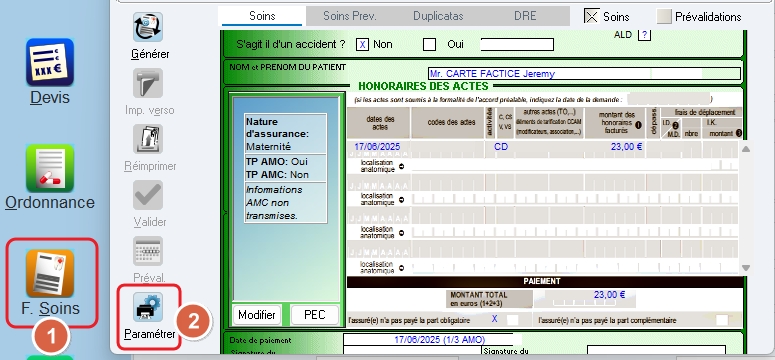Open the Paramétrer printer settings icon

click(x=148, y=307)
